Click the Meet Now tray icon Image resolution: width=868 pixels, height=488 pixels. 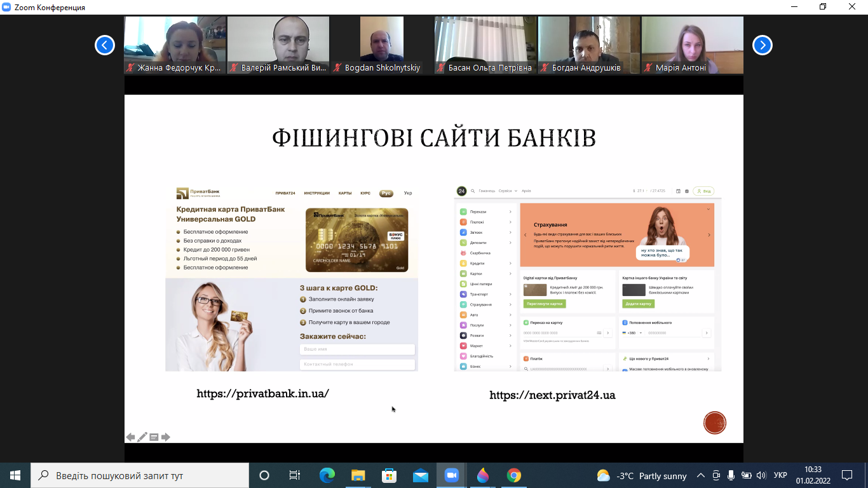click(716, 475)
